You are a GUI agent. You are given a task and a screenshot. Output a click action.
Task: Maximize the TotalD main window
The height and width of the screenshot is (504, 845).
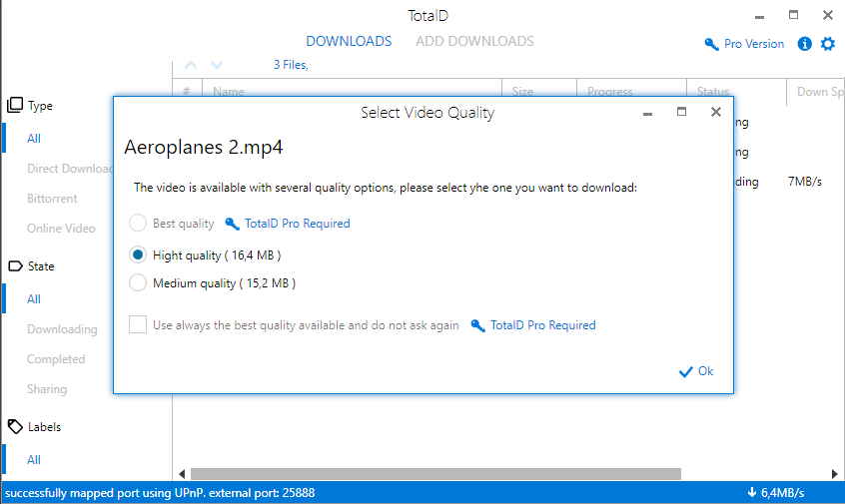pyautogui.click(x=793, y=15)
